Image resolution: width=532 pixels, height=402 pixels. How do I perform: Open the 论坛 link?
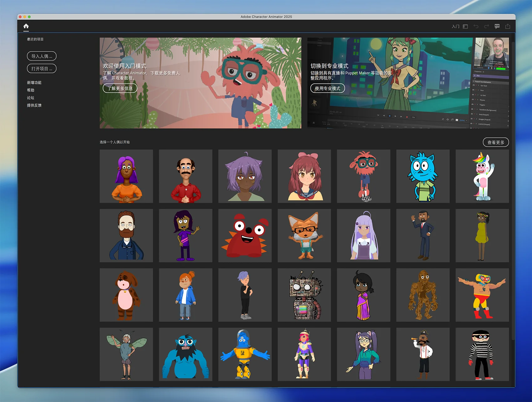(x=31, y=98)
